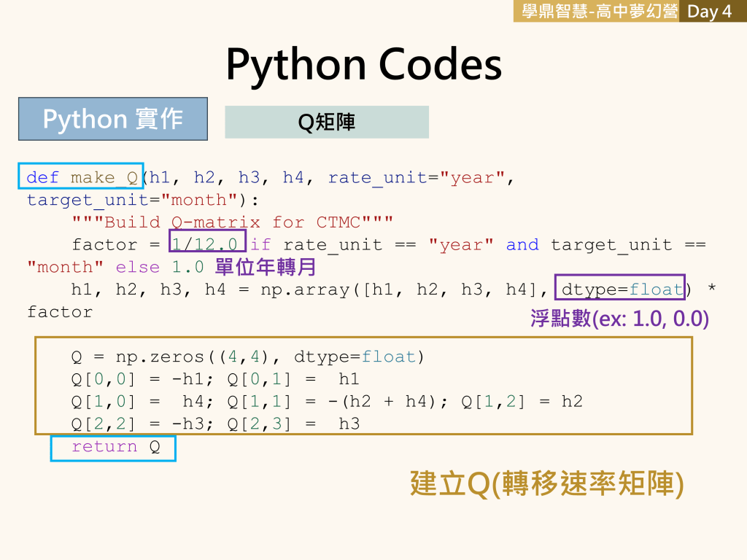Click the blue Python 實作 button
Image resolution: width=747 pixels, height=560 pixels.
[x=112, y=119]
